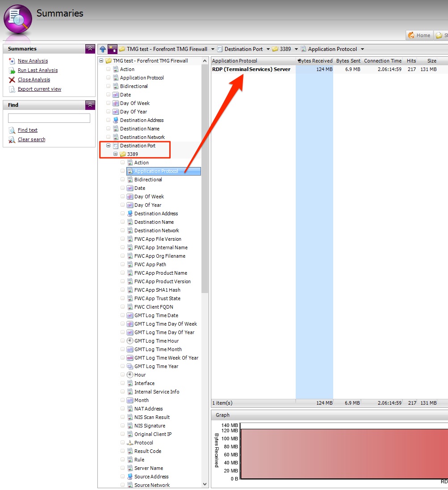Click top-level Day Of Week calendar icon
The image size is (448, 490).
116,103
